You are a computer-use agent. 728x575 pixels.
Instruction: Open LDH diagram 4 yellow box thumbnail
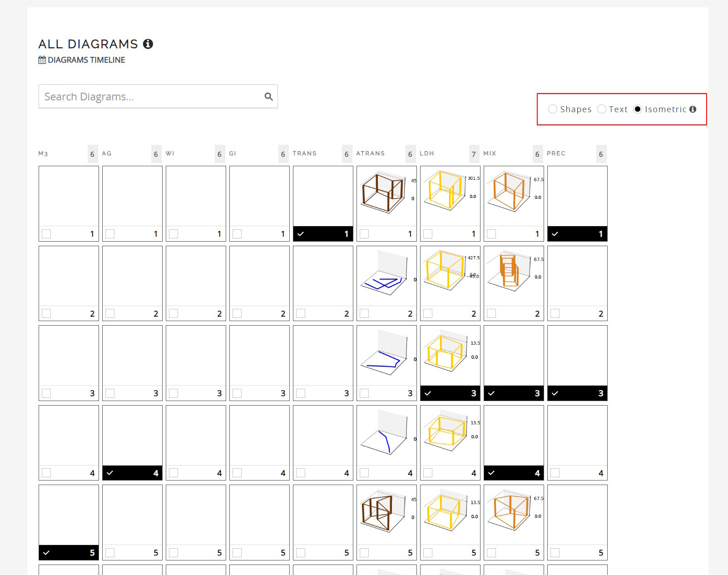450,436
